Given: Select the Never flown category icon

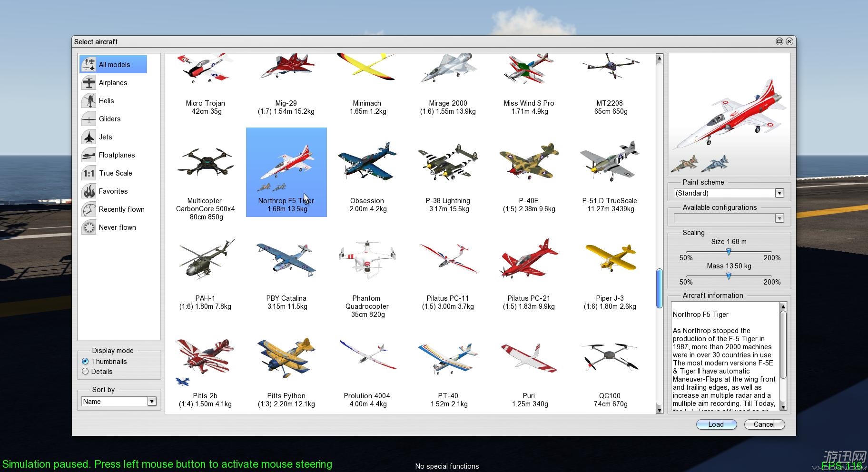Looking at the screenshot, I should click(x=89, y=227).
